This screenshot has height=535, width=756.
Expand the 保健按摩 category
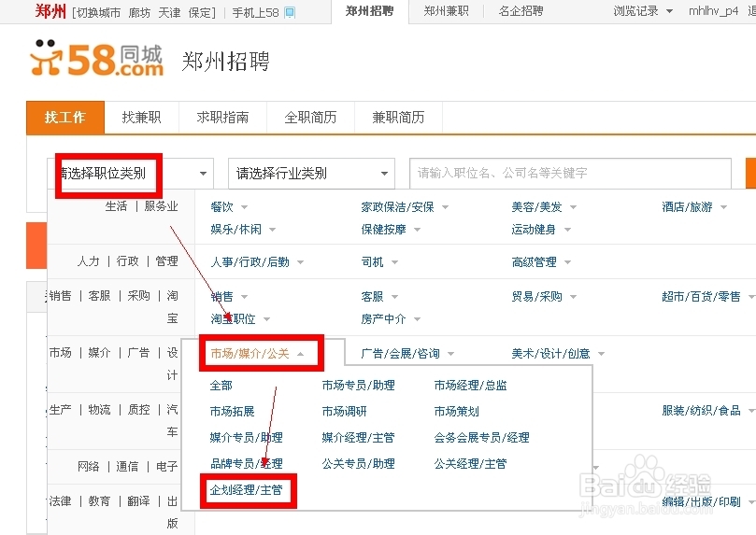click(391, 229)
